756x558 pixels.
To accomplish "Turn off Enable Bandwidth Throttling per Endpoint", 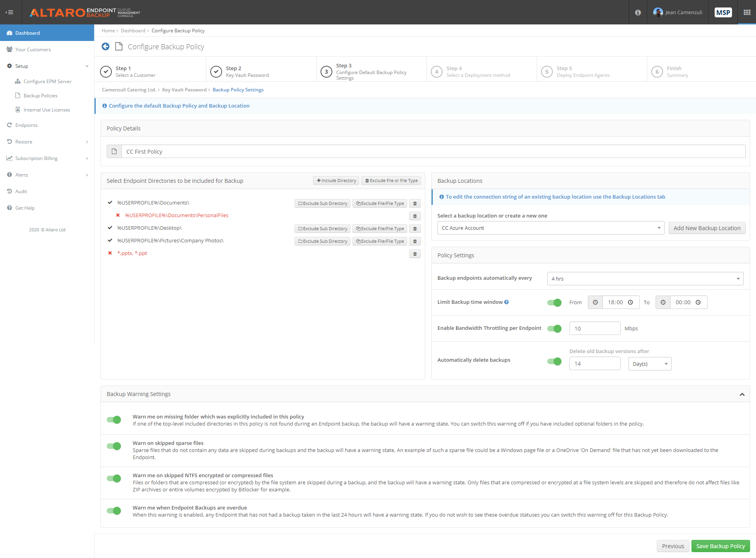I will click(x=554, y=328).
